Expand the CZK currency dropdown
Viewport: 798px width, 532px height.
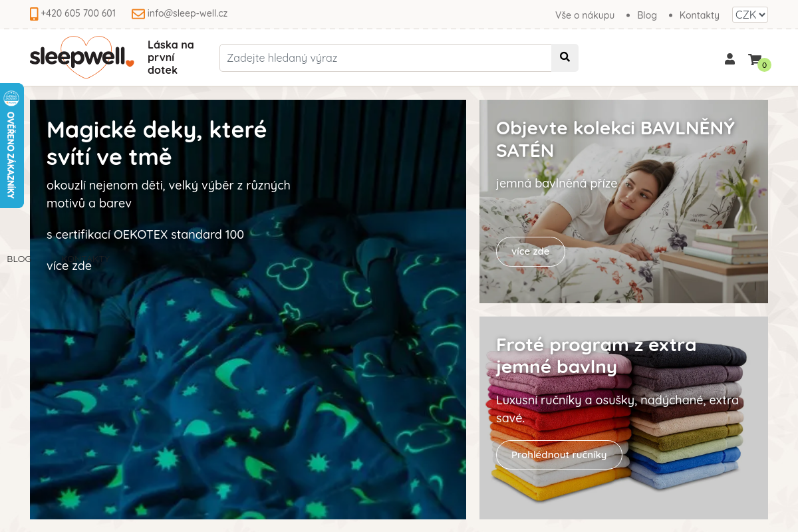750,15
